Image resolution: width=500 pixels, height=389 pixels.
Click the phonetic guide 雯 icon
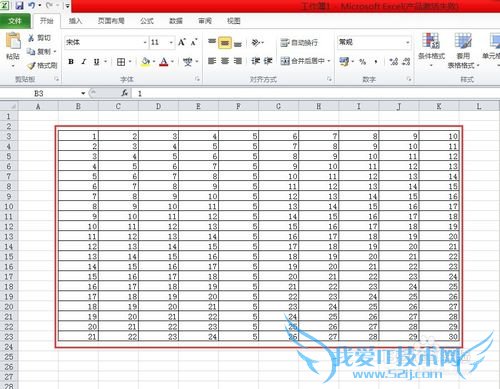[188, 62]
